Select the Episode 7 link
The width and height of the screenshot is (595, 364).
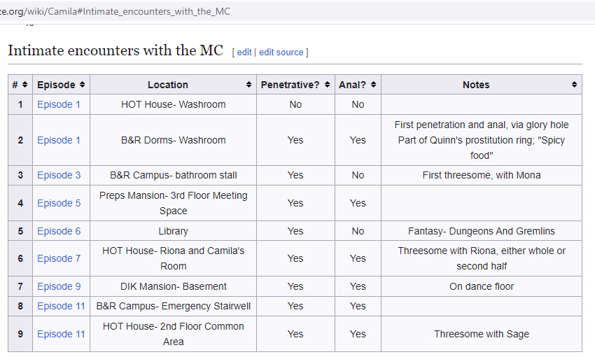tap(59, 258)
